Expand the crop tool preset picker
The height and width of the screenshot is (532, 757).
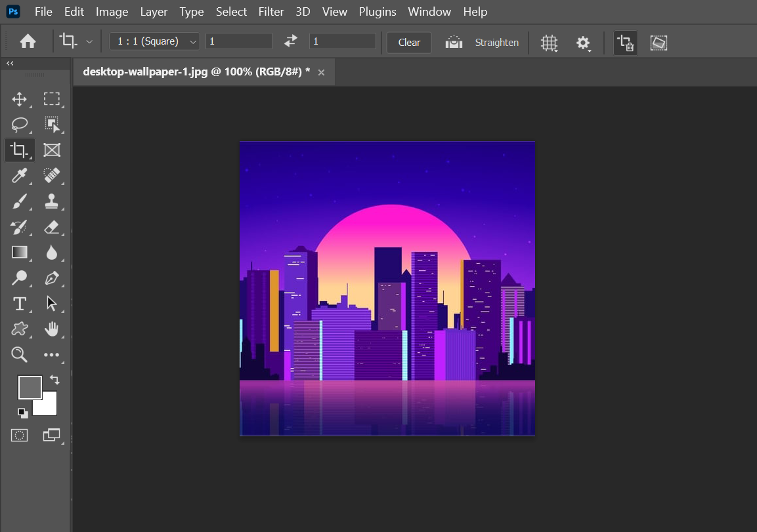click(89, 41)
